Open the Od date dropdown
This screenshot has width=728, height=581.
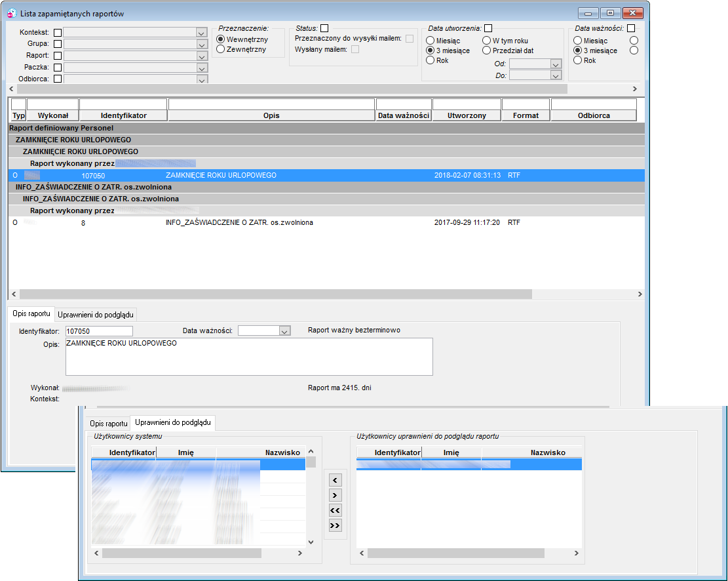(x=556, y=64)
